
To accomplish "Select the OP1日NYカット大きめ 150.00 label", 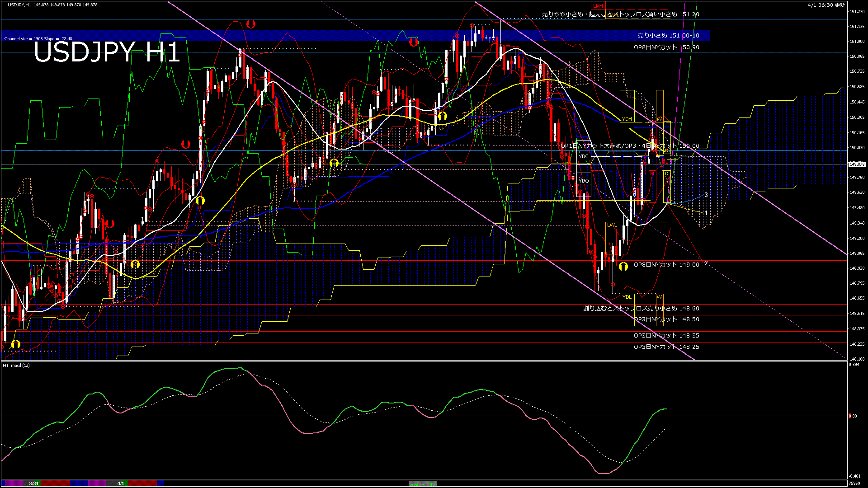I will coord(630,146).
